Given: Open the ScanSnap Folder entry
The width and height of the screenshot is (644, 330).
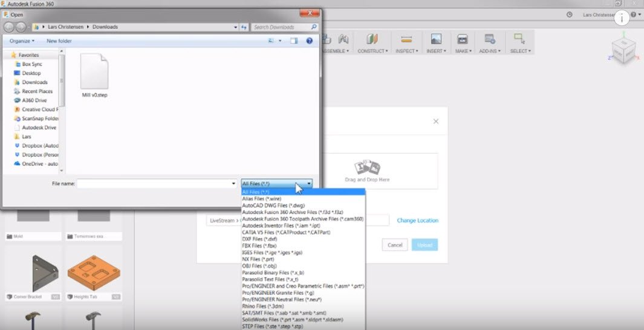Looking at the screenshot, I should point(36,118).
